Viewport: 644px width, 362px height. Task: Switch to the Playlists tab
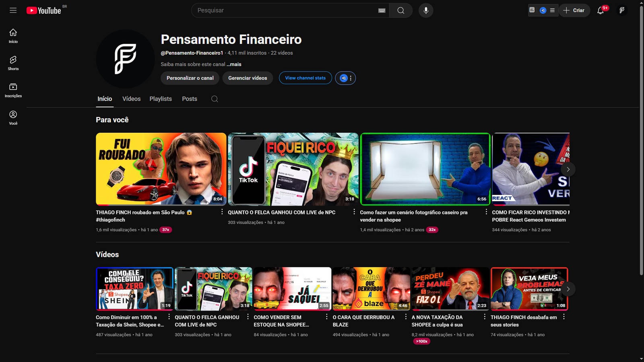[161, 99]
